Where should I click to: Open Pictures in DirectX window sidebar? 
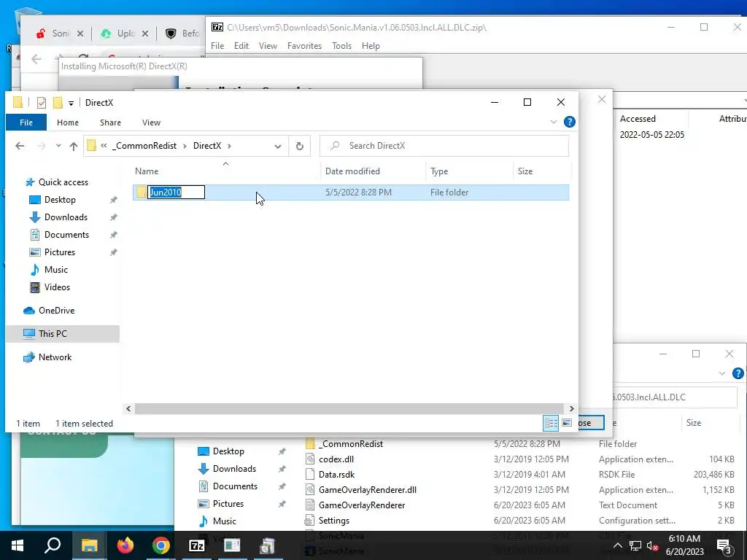pyautogui.click(x=60, y=252)
